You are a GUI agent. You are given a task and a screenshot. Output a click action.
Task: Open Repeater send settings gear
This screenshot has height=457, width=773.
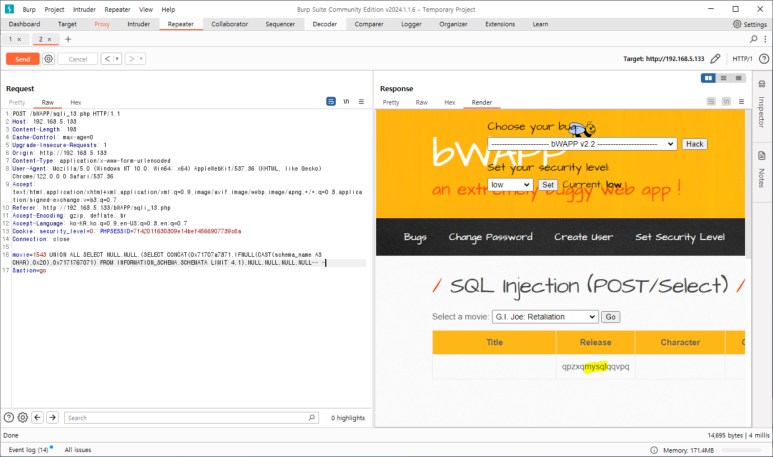click(48, 59)
